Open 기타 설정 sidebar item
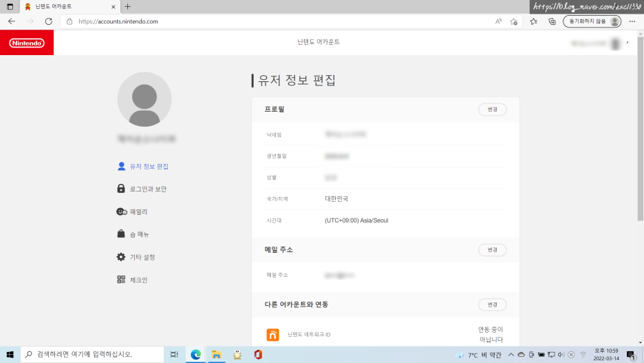 click(136, 257)
